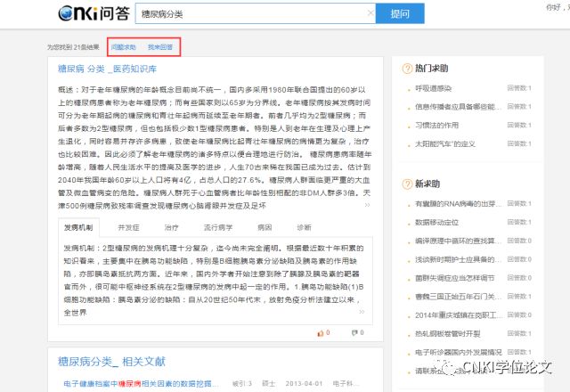
Task: Open the 问题求助 link
Action: coord(124,47)
